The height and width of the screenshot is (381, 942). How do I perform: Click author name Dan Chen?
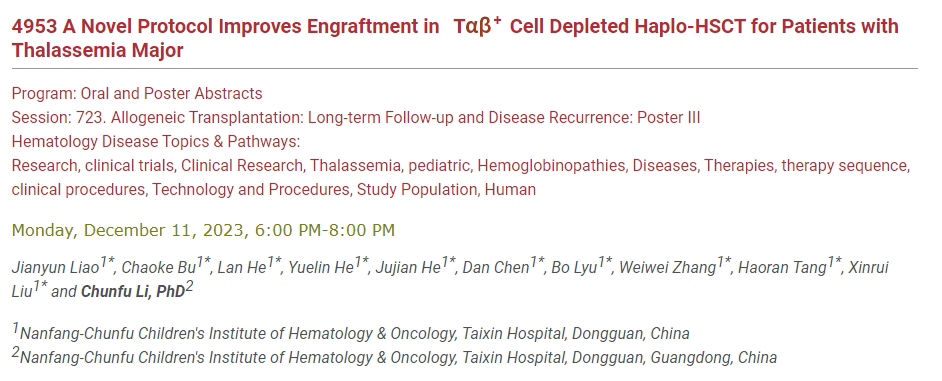pos(496,267)
